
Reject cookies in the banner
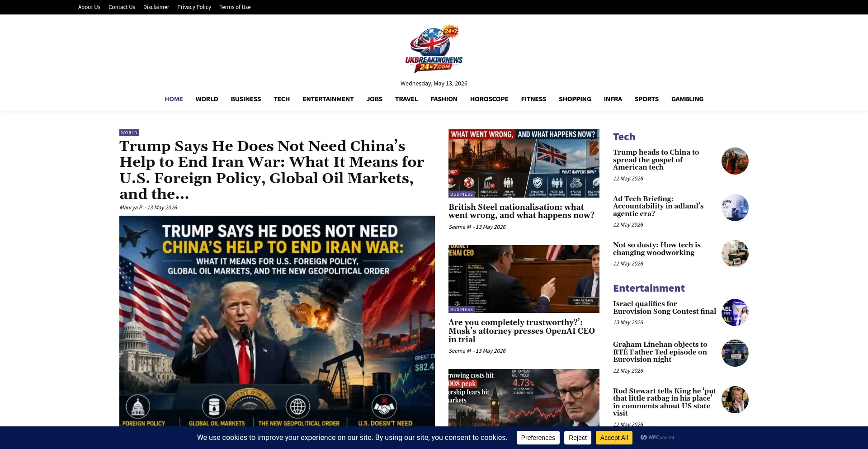tap(577, 438)
